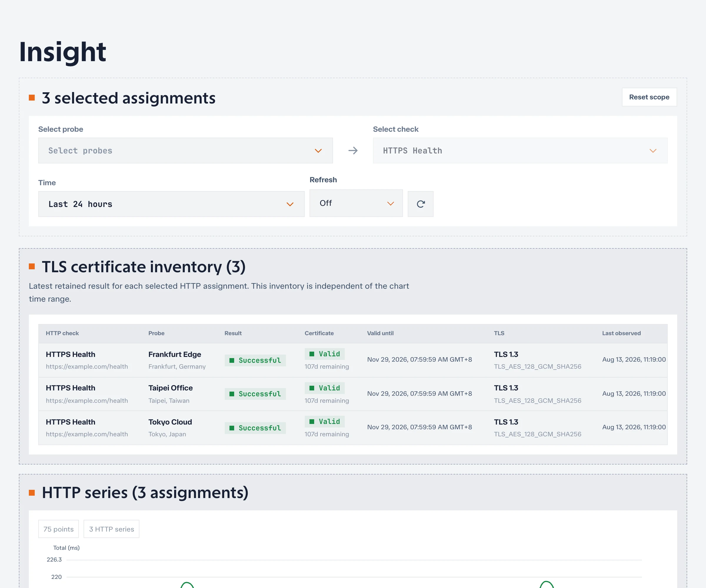Screen dimensions: 706x588
Task: Click valid-until date in Frankfurt Edge row
Action: (x=419, y=360)
